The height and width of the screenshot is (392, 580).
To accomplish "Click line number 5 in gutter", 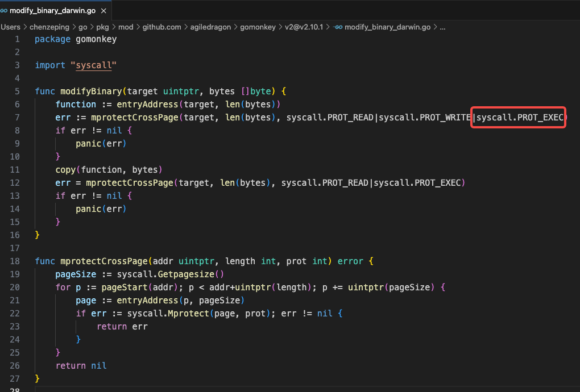I will tap(17, 91).
